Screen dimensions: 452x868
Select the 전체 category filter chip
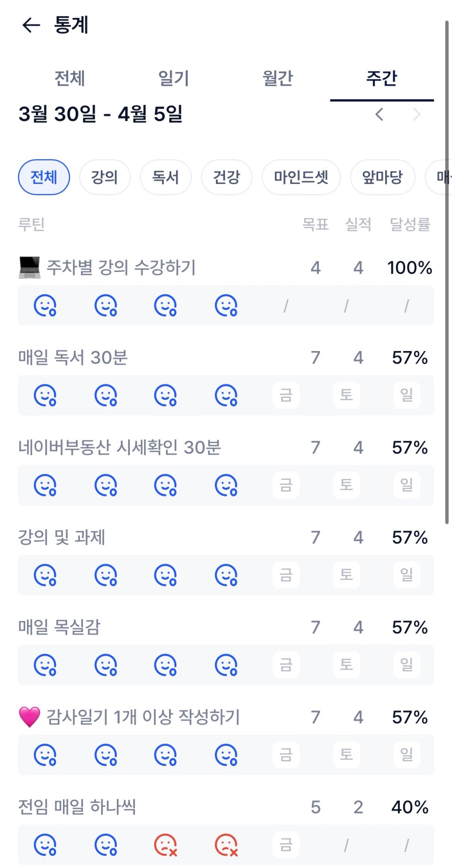pos(44,177)
